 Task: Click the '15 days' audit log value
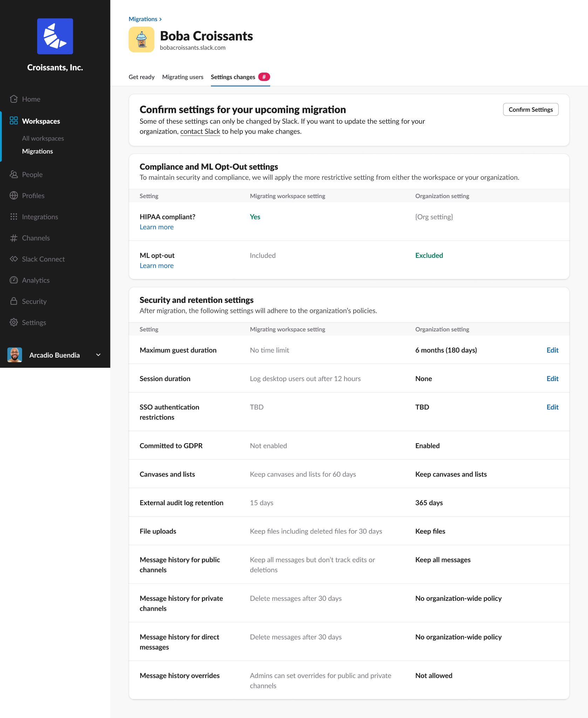click(x=261, y=503)
